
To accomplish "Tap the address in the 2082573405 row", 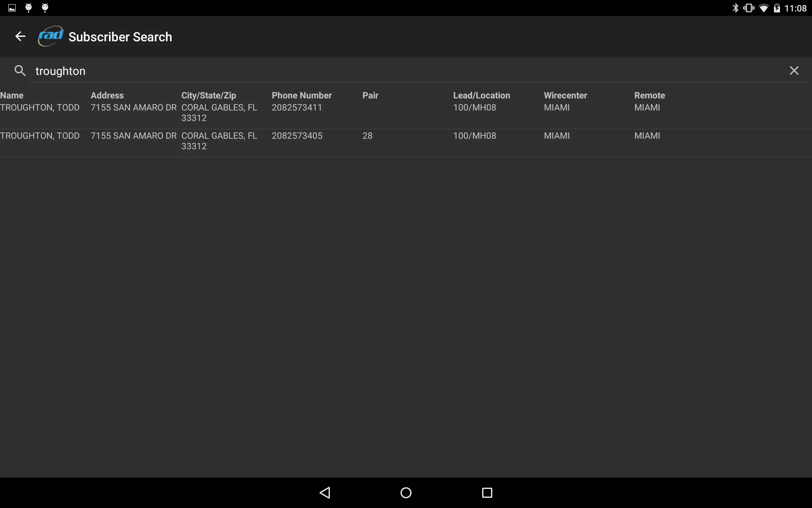I will (134, 136).
